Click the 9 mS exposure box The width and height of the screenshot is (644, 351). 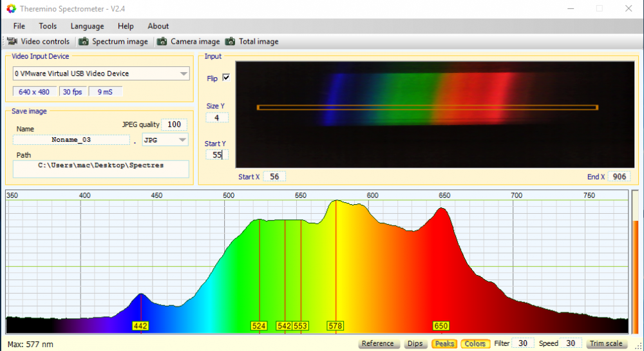click(105, 92)
